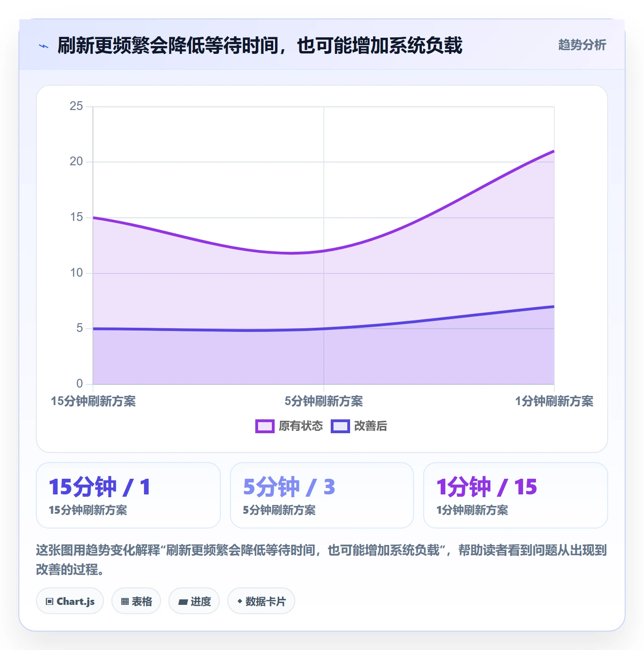This screenshot has width=644, height=650.
Task: Select the 进度 tag chip
Action: pyautogui.click(x=194, y=601)
